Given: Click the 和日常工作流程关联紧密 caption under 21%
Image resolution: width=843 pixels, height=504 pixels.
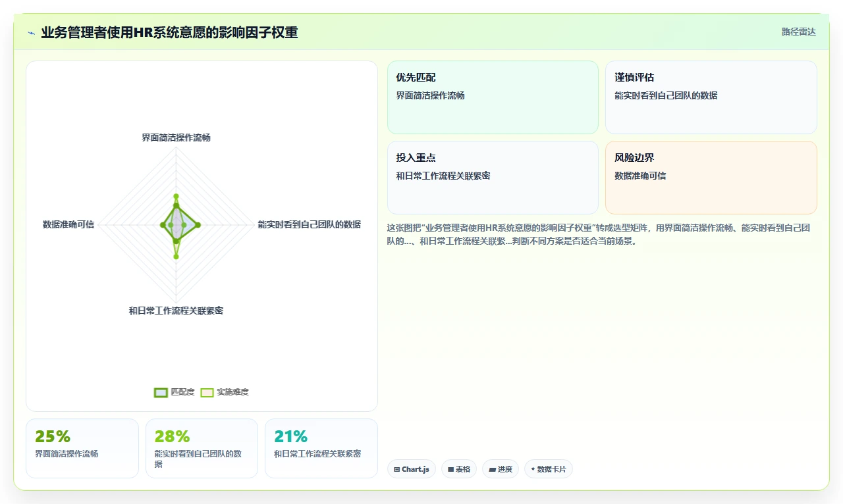Looking at the screenshot, I should [x=317, y=454].
